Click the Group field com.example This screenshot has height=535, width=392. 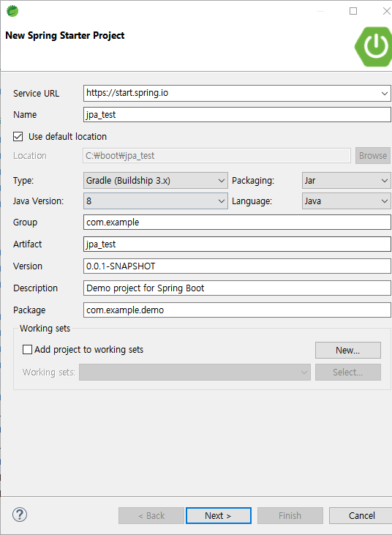coord(237,222)
